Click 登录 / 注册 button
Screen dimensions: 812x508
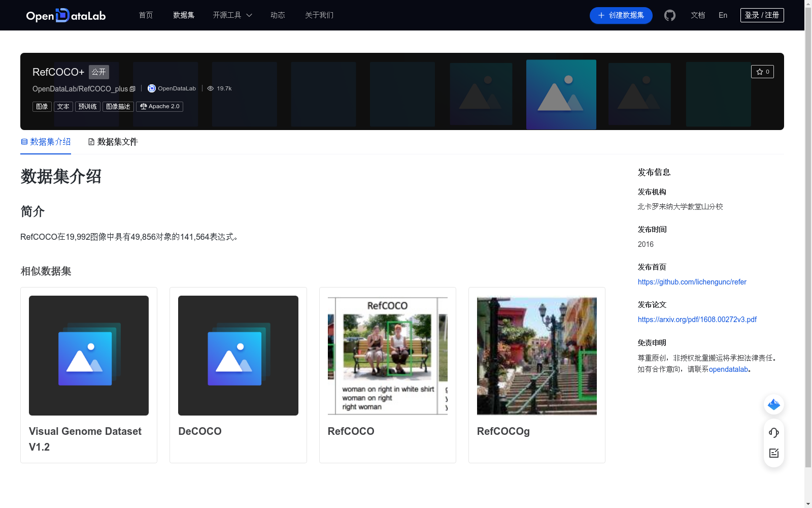762,15
